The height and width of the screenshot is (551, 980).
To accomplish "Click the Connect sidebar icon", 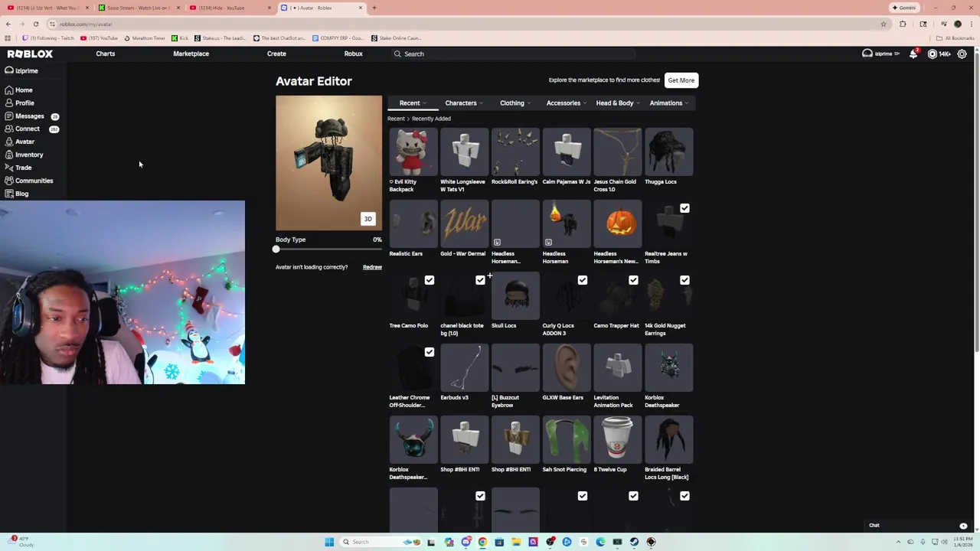I will pyautogui.click(x=8, y=129).
